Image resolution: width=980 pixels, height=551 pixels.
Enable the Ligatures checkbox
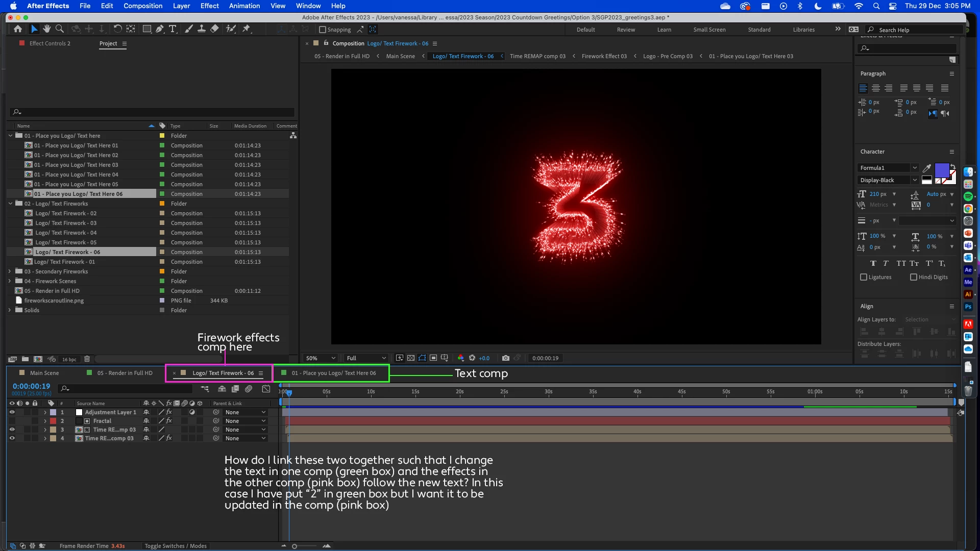pos(864,277)
